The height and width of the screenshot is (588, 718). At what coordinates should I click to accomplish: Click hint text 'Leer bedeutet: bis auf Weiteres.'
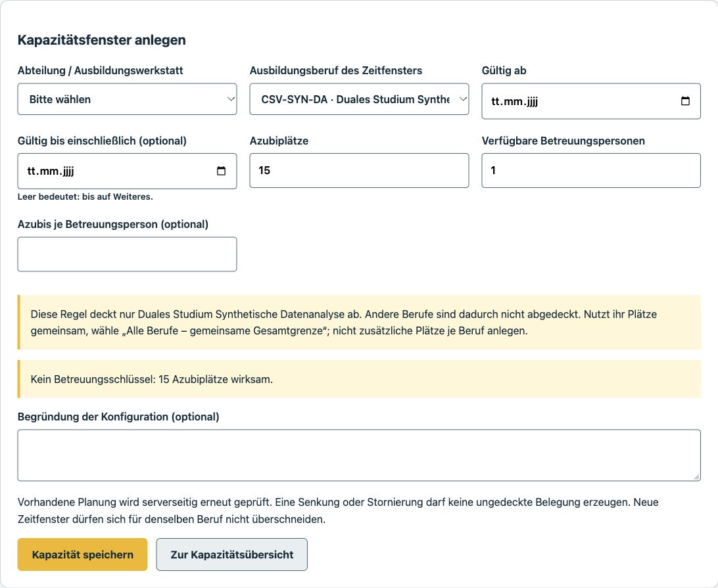click(85, 196)
